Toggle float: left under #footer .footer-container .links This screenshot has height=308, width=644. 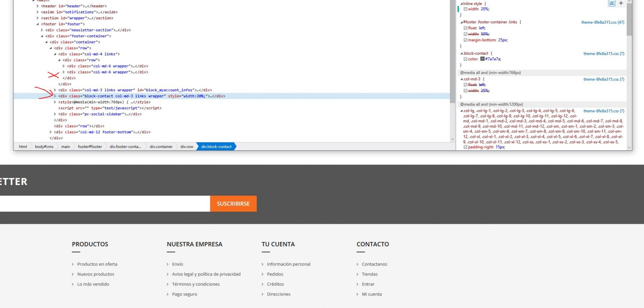click(465, 28)
